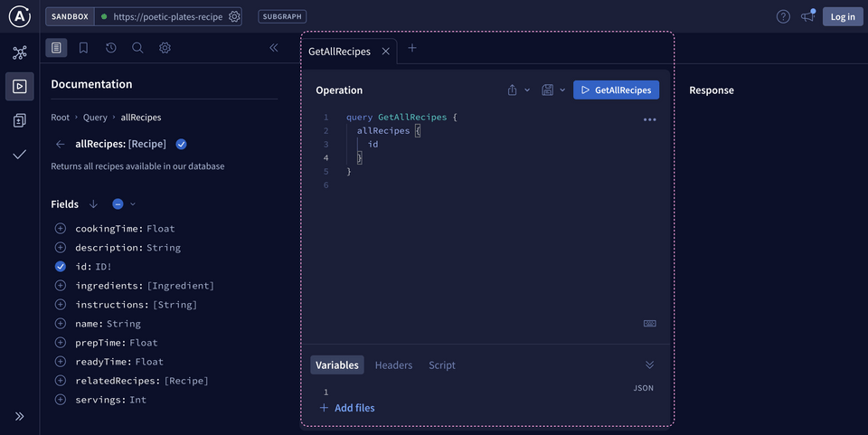Screen dimensions: 868x435
Task: Open Explorer settings gear icon
Action: point(165,48)
